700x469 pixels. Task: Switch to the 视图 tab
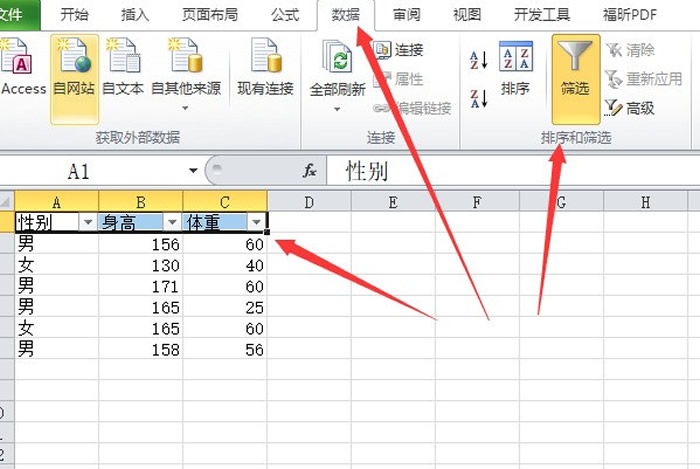(467, 15)
